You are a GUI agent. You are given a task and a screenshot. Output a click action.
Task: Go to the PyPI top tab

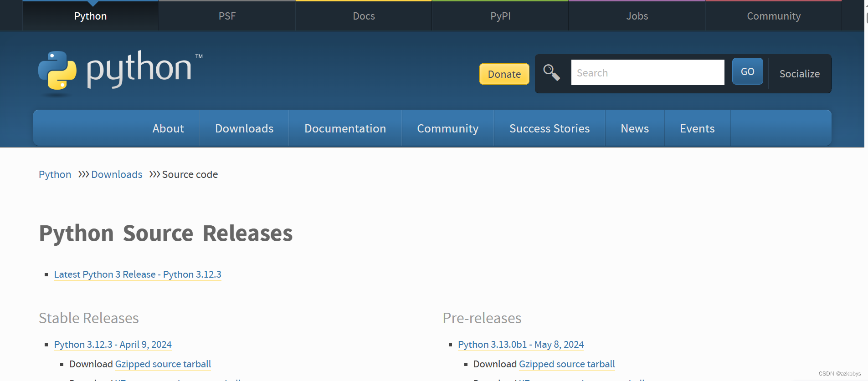pyautogui.click(x=500, y=16)
